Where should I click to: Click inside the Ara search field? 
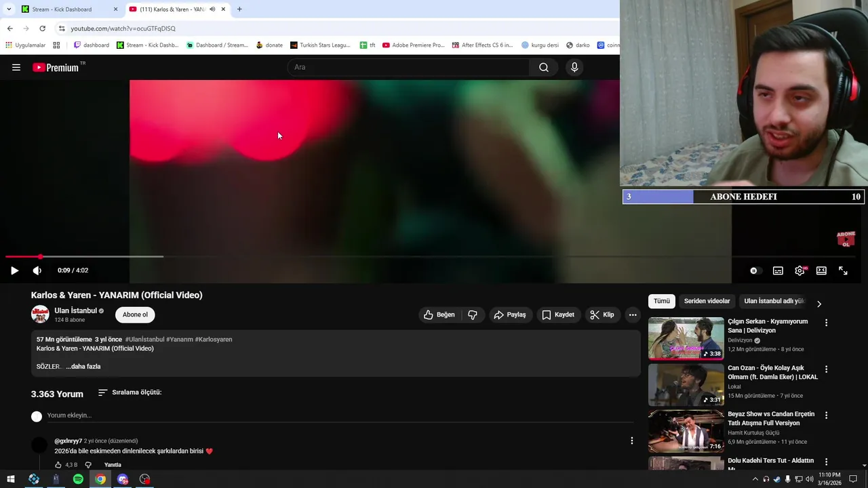pyautogui.click(x=409, y=67)
